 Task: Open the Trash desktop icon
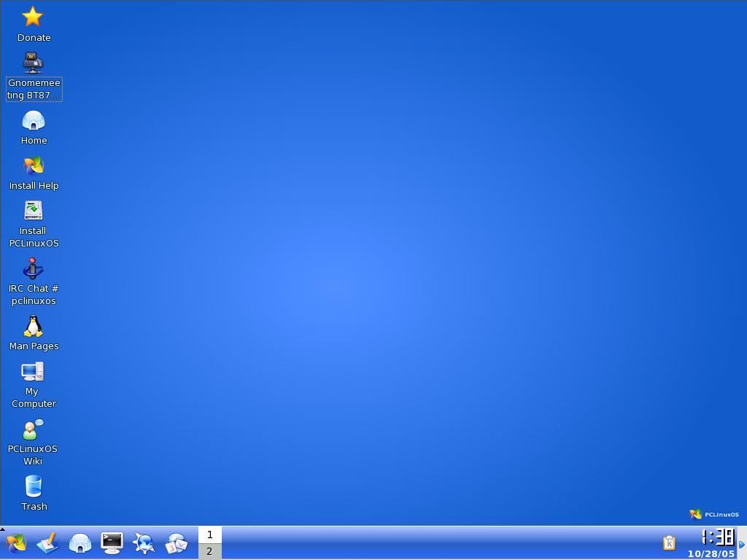(33, 486)
